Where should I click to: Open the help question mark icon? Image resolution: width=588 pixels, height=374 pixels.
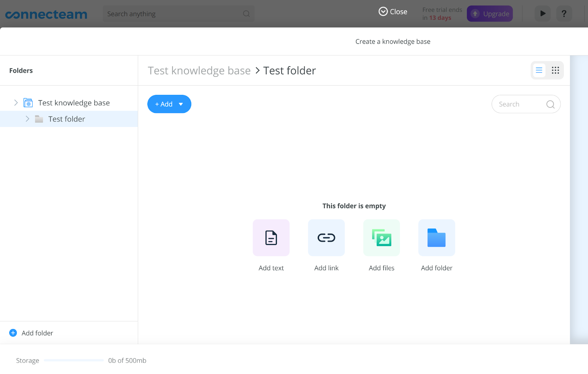564,14
